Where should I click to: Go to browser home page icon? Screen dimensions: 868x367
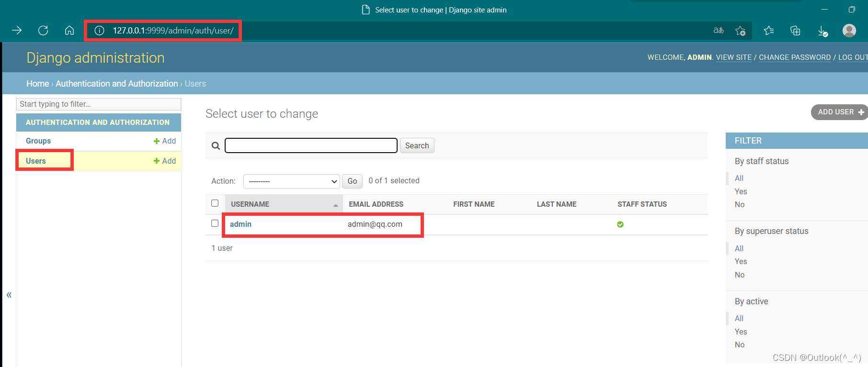(69, 31)
